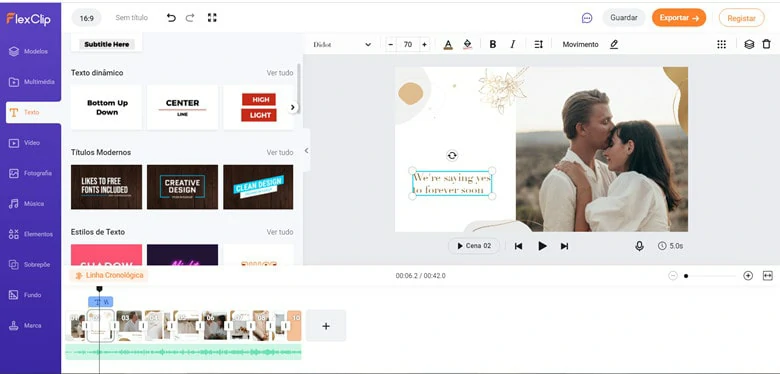Record a voiceover with microphone icon
The width and height of the screenshot is (780, 374).
tap(639, 246)
